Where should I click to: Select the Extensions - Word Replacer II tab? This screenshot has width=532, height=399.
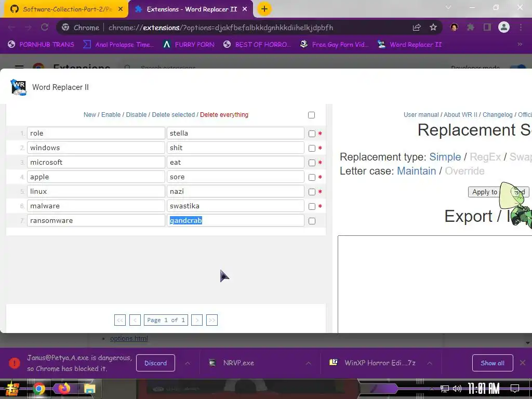pos(191,9)
